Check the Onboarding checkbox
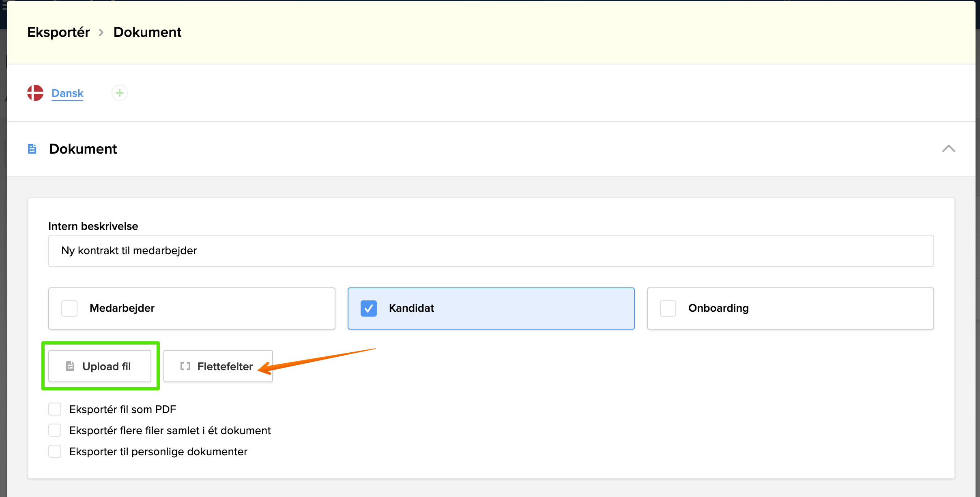Viewport: 980px width, 497px height. [668, 308]
